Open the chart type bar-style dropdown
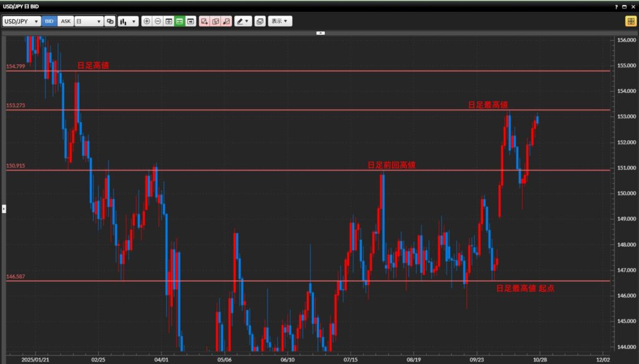639x364 pixels. (128, 21)
